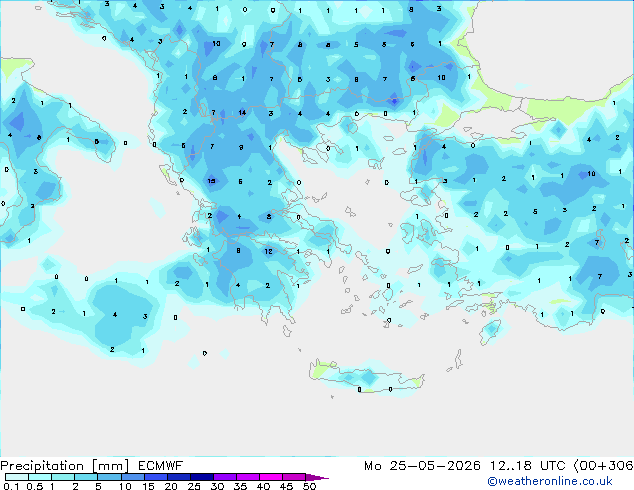Click the island of Rhodes on the map
The width and height of the screenshot is (634, 490).
pos(490,332)
